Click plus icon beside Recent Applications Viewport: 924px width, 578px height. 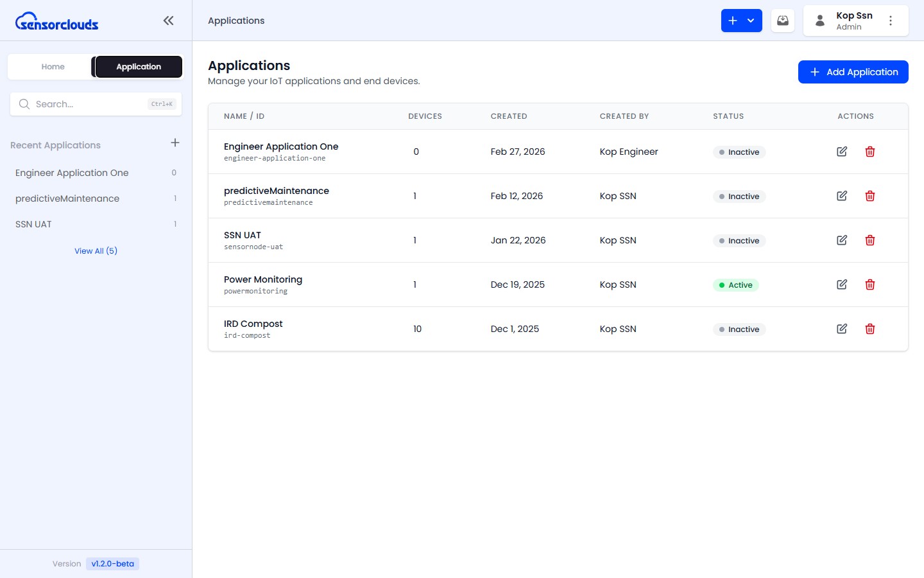click(175, 143)
